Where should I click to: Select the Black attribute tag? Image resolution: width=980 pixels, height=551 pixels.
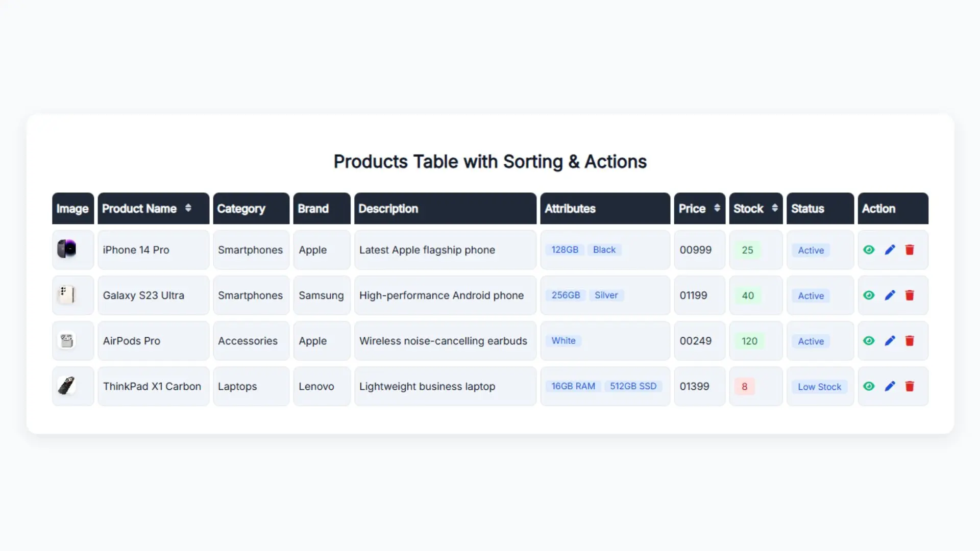(604, 250)
